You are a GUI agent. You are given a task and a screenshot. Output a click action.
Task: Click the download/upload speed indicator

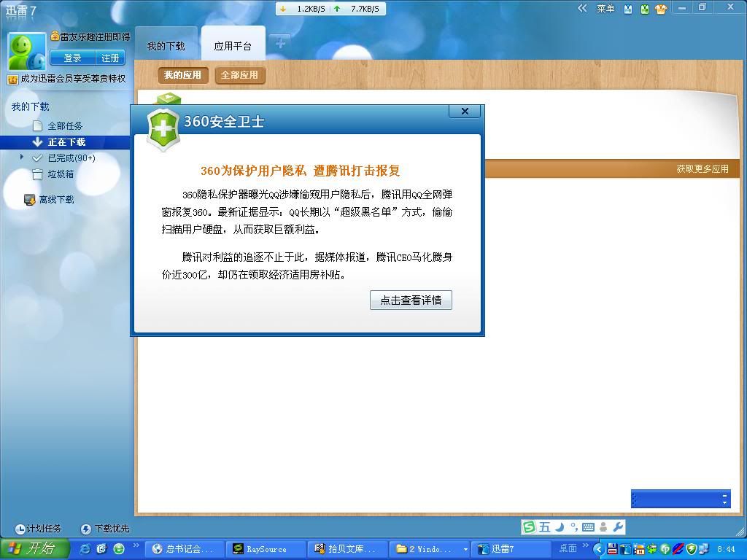330,9
